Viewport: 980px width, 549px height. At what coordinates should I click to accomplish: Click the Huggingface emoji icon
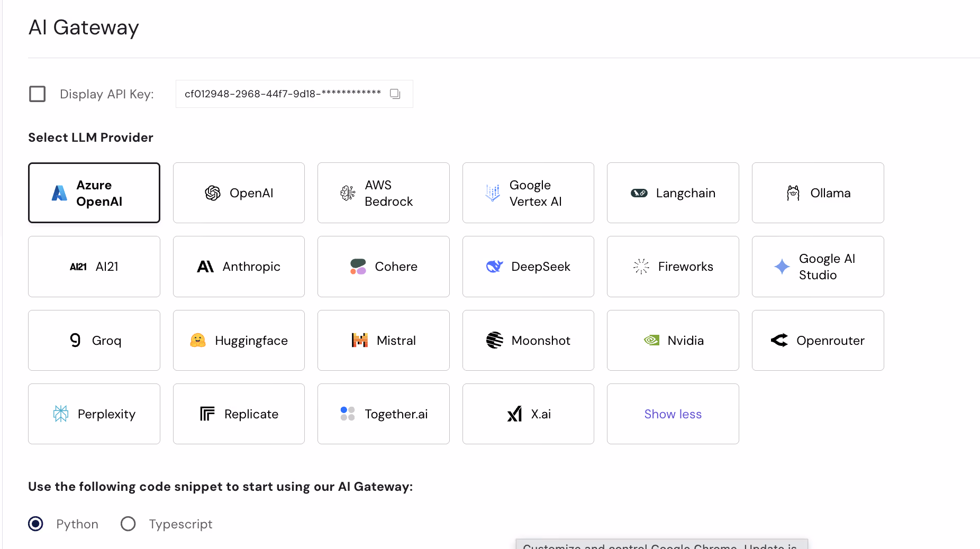(198, 340)
